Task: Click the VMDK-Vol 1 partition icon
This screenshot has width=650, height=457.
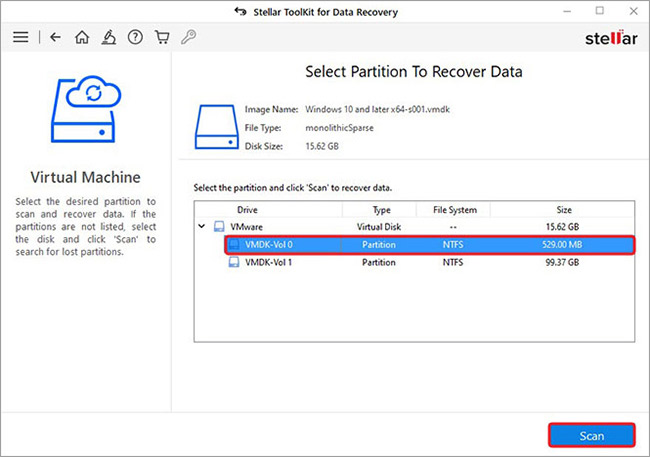Action: pyautogui.click(x=234, y=262)
